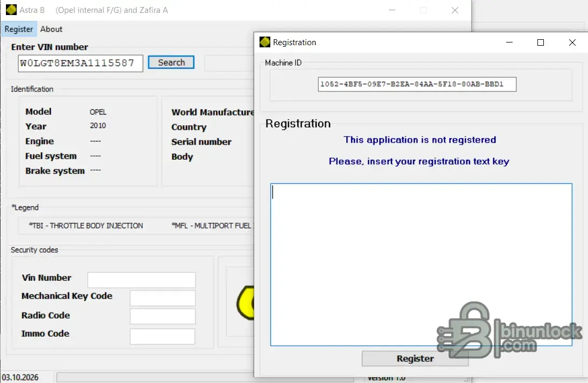Image resolution: width=588 pixels, height=383 pixels.
Task: Click 'This application is not registered' message
Action: [x=420, y=140]
